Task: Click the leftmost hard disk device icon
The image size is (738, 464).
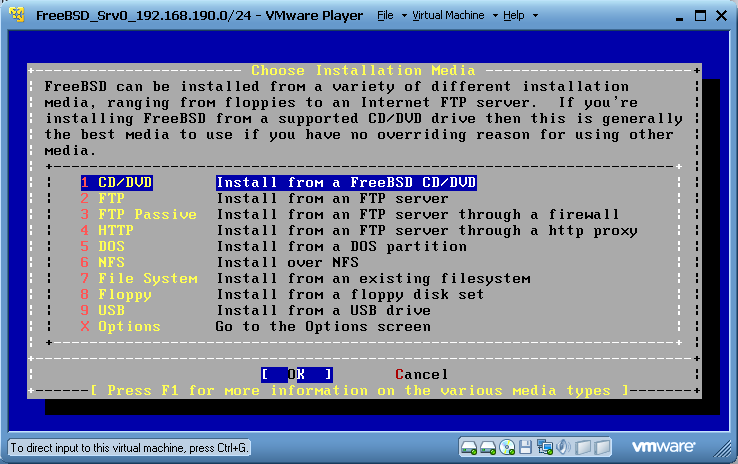Action: coord(469,447)
